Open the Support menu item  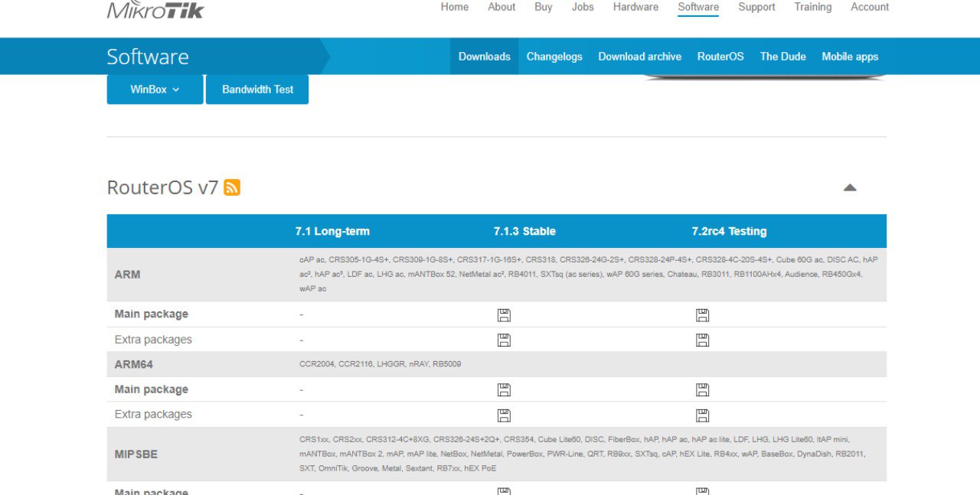(756, 7)
